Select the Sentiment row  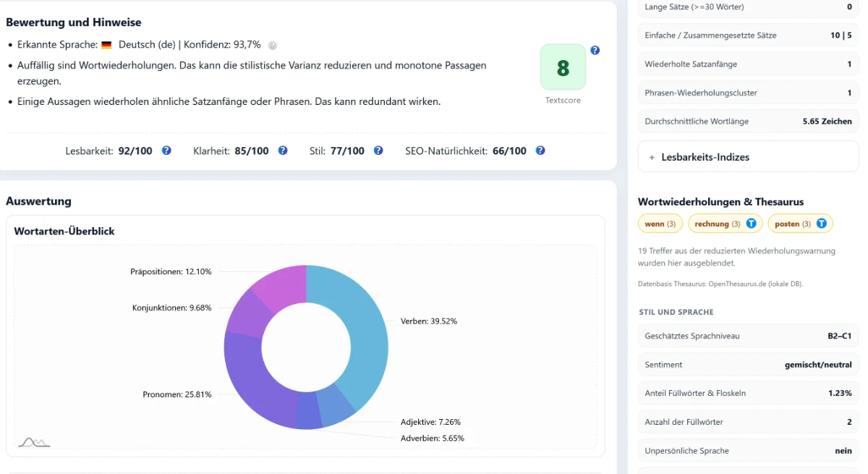[748, 365]
